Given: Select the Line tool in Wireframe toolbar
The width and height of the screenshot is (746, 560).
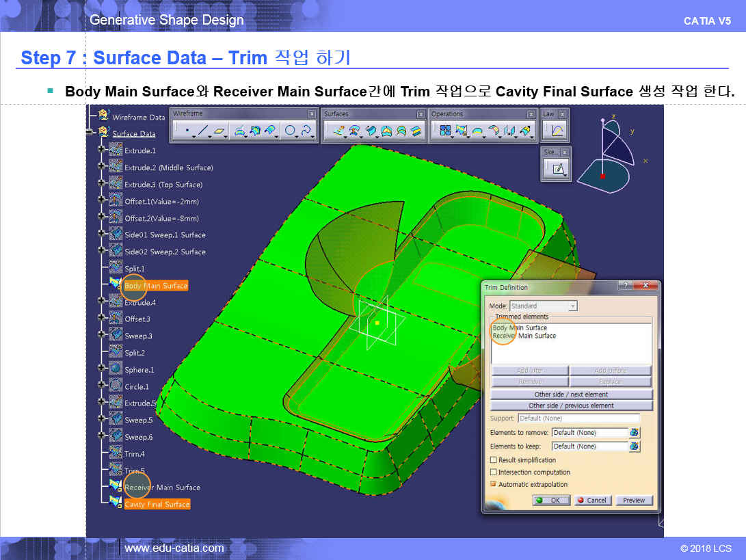Looking at the screenshot, I should point(203,130).
